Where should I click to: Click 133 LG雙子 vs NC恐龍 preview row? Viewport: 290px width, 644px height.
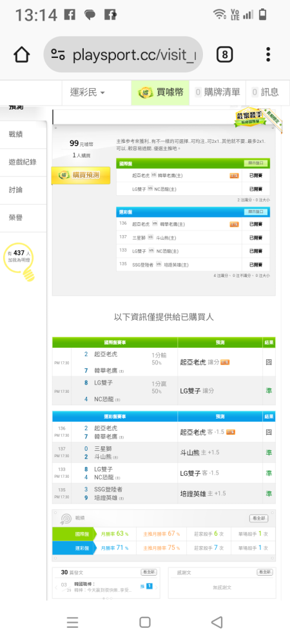(193, 251)
